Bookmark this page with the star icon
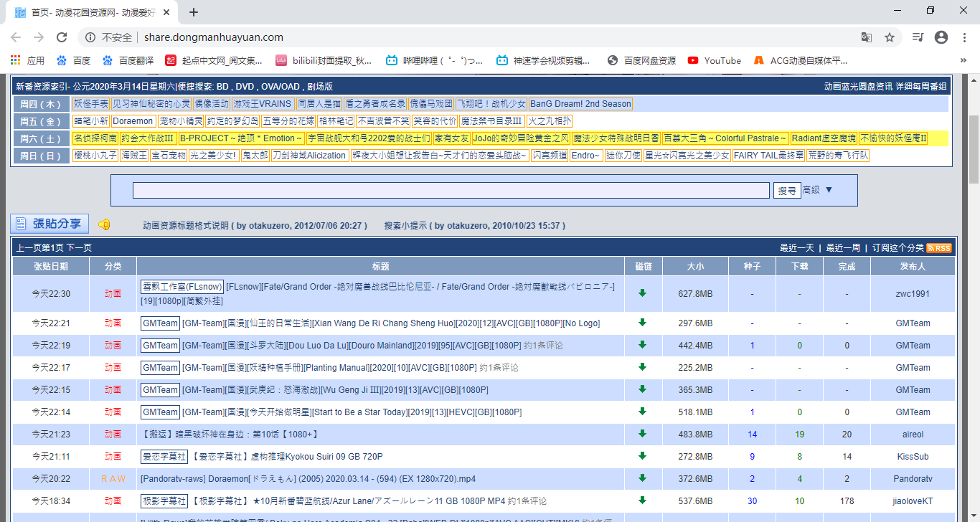Viewport: 980px width, 522px height. [890, 37]
